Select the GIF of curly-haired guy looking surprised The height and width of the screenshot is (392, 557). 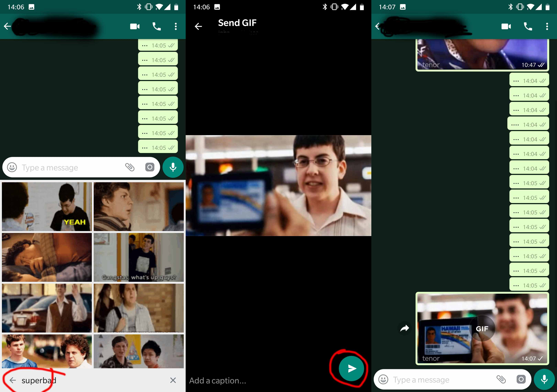(139, 207)
